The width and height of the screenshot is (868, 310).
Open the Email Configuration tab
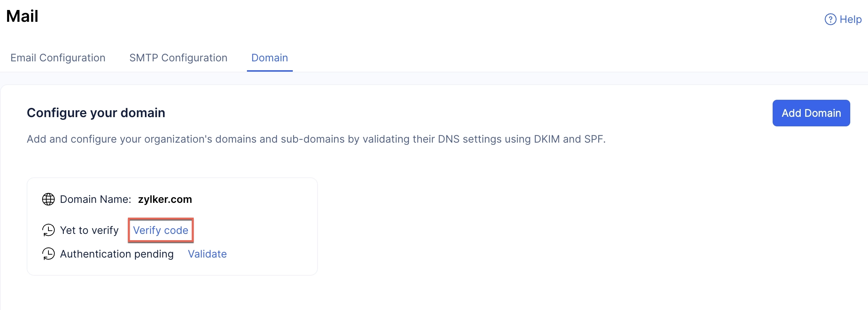point(58,58)
